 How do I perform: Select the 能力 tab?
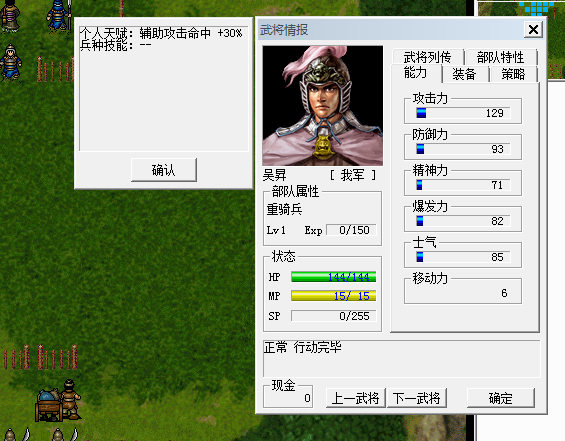pyautogui.click(x=415, y=73)
